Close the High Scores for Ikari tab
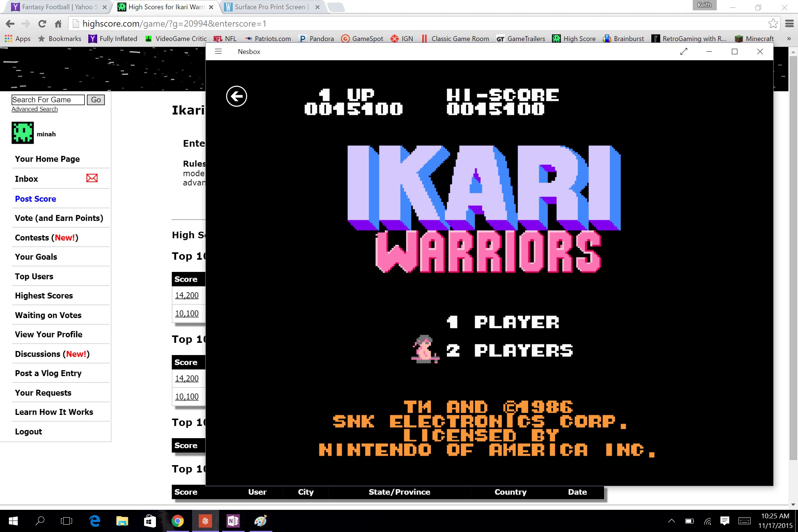 pyautogui.click(x=211, y=7)
